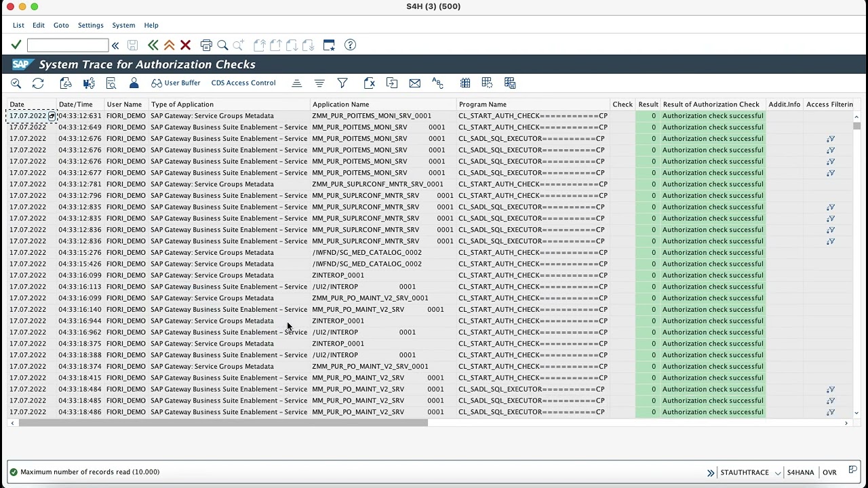This screenshot has width=868, height=488.
Task: Click the S4HANA status bar field
Action: [801, 472]
